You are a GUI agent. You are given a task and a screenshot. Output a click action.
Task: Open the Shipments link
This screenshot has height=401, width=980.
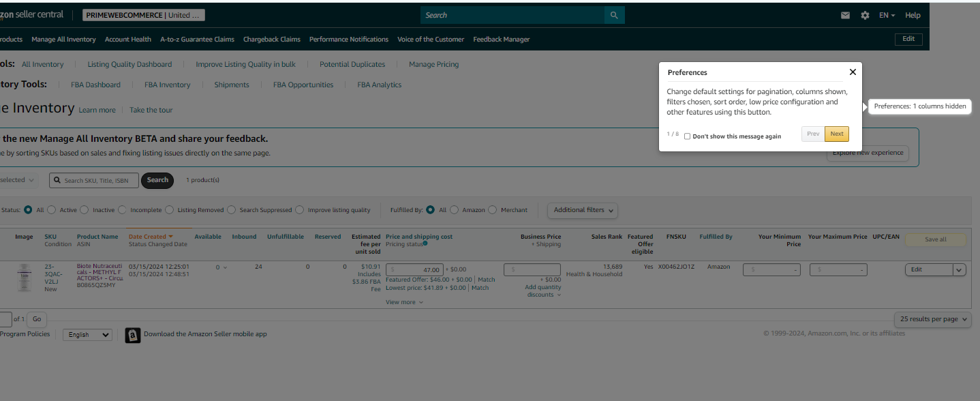click(232, 85)
